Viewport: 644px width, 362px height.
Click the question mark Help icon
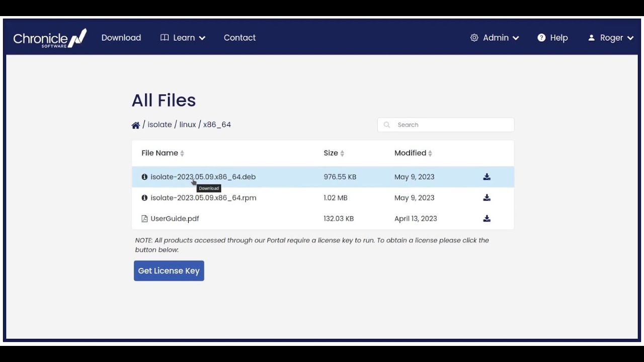tap(541, 38)
